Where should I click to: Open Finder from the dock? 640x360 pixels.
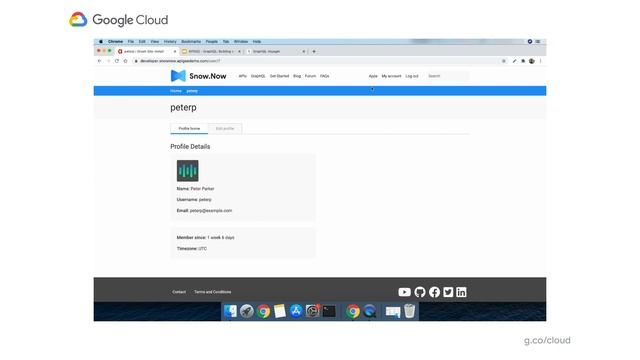(x=230, y=311)
